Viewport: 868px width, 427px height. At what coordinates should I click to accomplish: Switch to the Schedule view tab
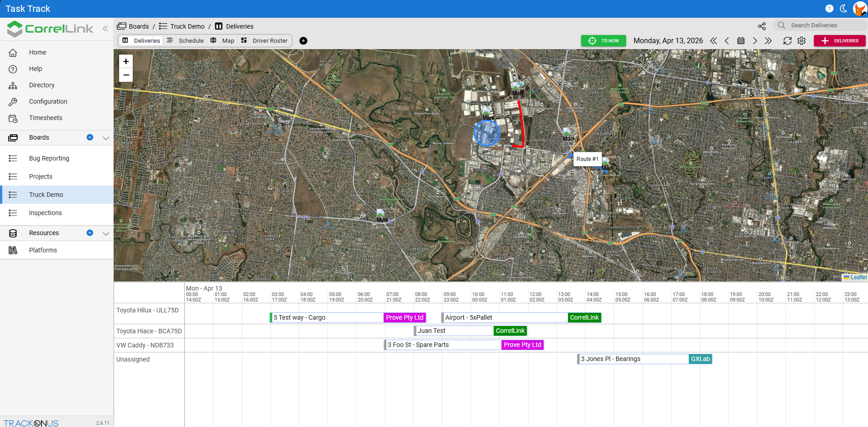coord(185,40)
